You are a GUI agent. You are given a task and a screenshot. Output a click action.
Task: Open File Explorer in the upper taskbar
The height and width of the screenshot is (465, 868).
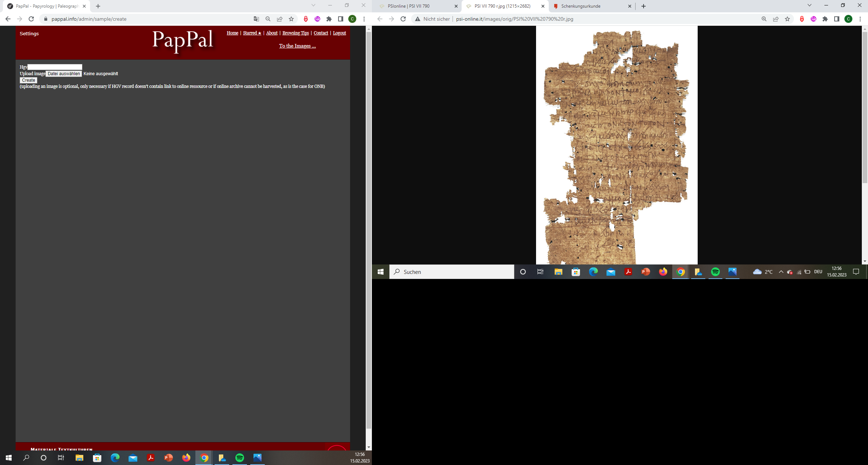(558, 272)
